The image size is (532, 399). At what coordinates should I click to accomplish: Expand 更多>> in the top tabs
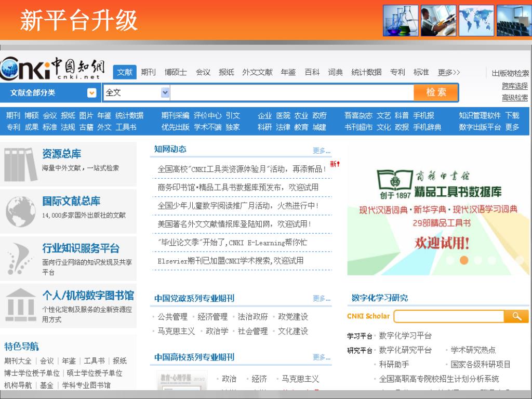pos(448,72)
